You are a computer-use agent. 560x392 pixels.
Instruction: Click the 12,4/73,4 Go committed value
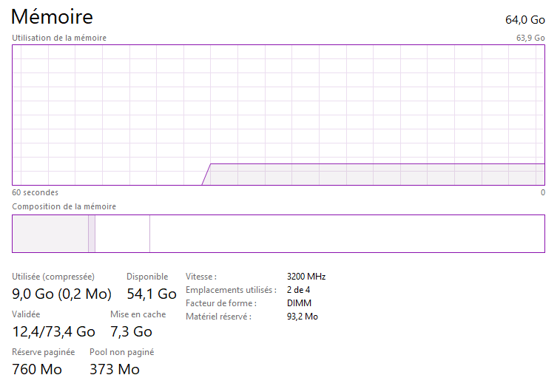point(53,331)
